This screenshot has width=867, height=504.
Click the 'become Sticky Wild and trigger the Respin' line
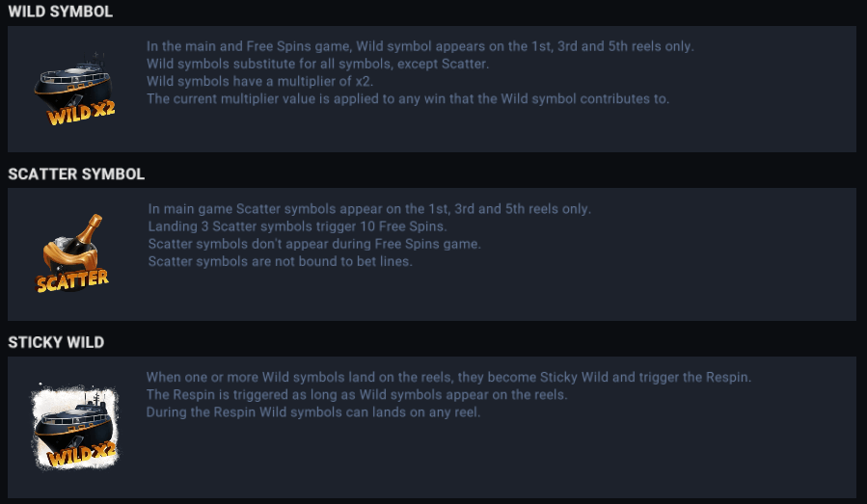[448, 378]
